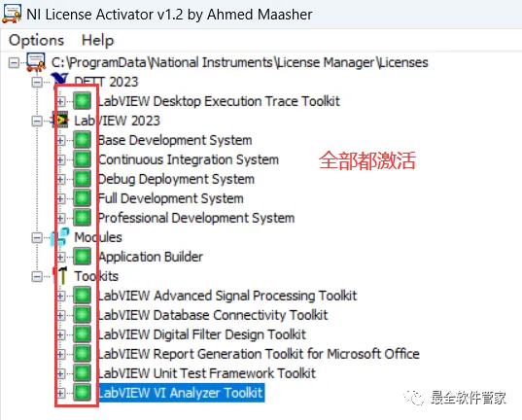
Task: Collapse the root Licenses folder node
Action: [x=14, y=62]
